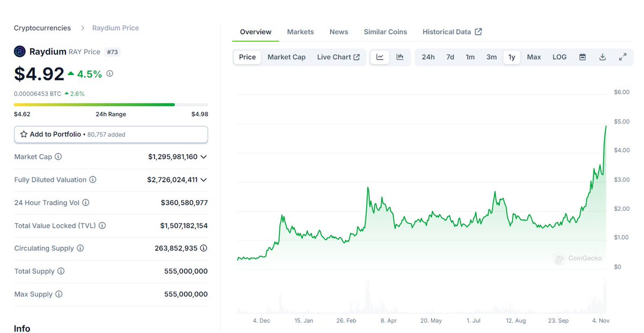
Task: Download the price chart data
Action: pos(602,57)
